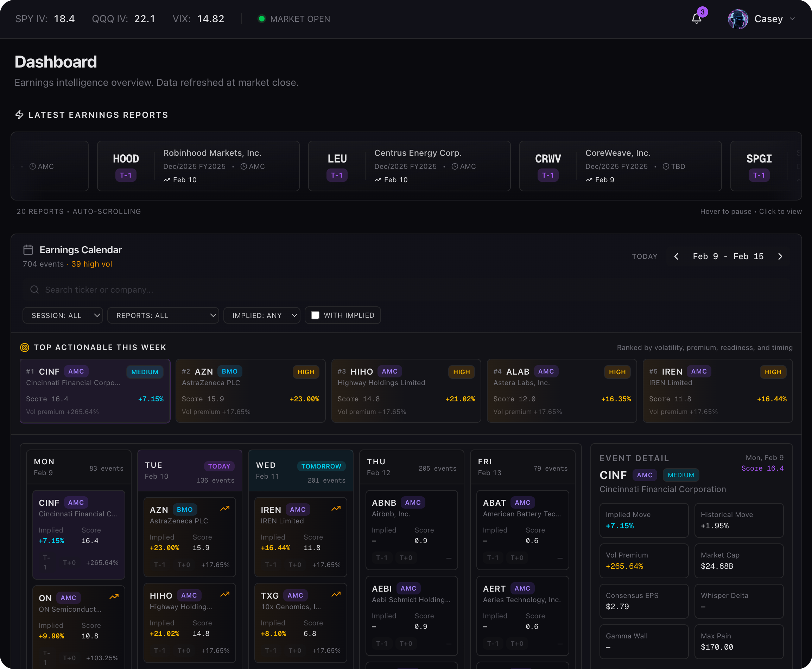Go to next week in calendar
Viewport: 812px width, 669px height.
(780, 256)
